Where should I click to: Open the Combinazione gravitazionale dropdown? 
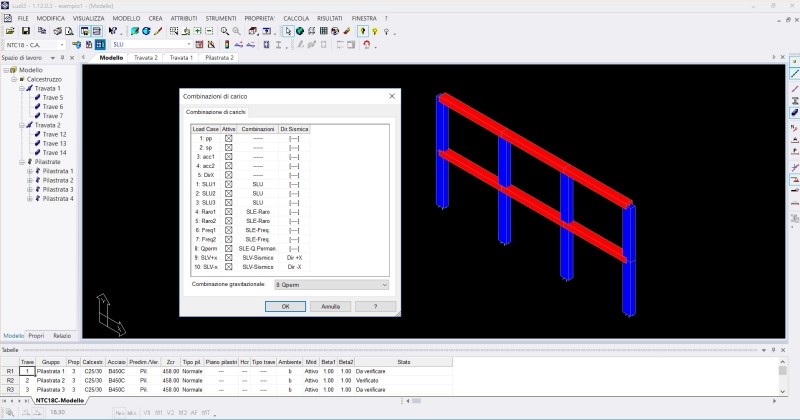330,284
